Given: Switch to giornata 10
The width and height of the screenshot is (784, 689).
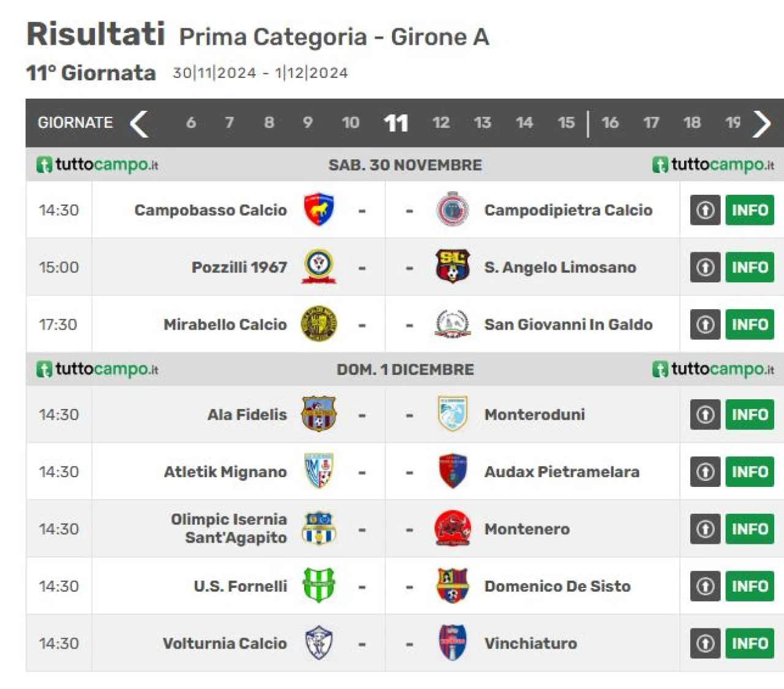Looking at the screenshot, I should coord(350,122).
